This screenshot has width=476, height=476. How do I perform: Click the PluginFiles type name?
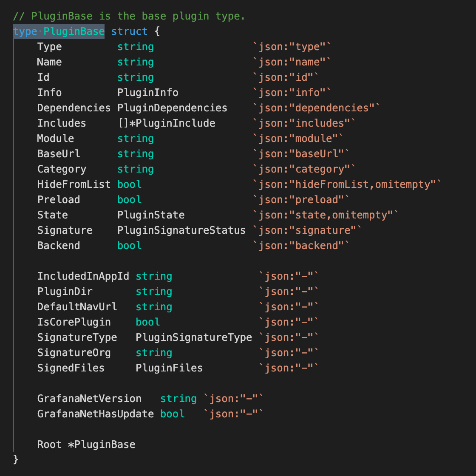pos(169,368)
